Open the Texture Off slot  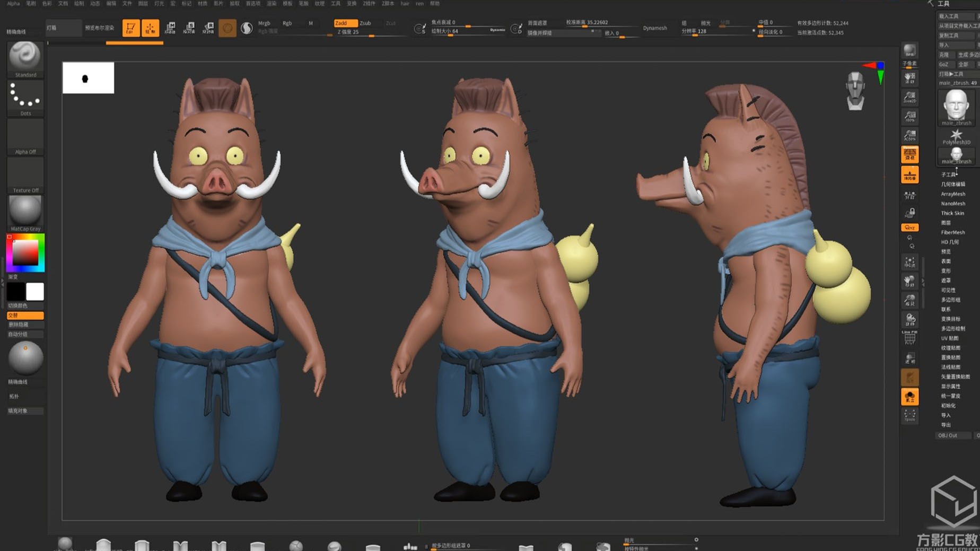(x=25, y=175)
